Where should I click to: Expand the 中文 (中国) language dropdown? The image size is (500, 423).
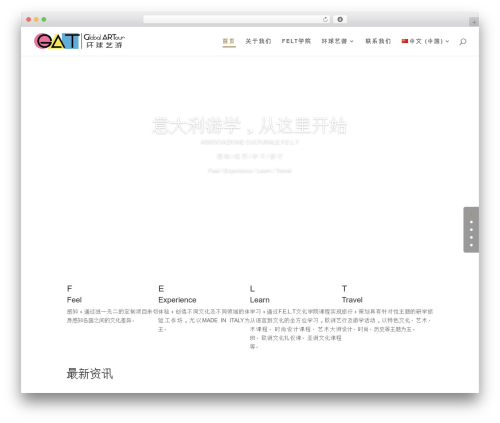click(426, 41)
